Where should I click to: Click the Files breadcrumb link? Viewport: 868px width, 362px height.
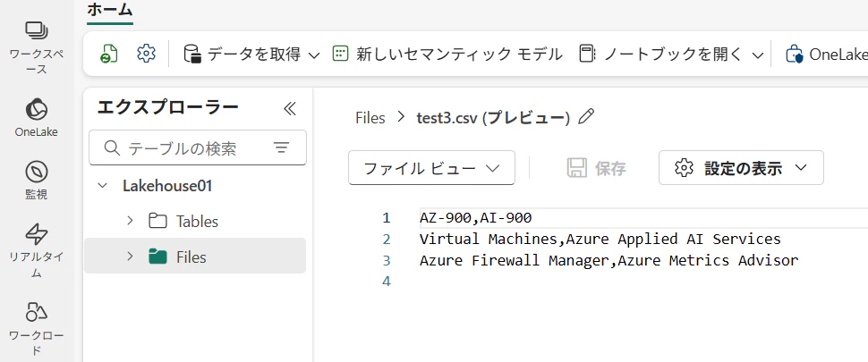pos(370,117)
